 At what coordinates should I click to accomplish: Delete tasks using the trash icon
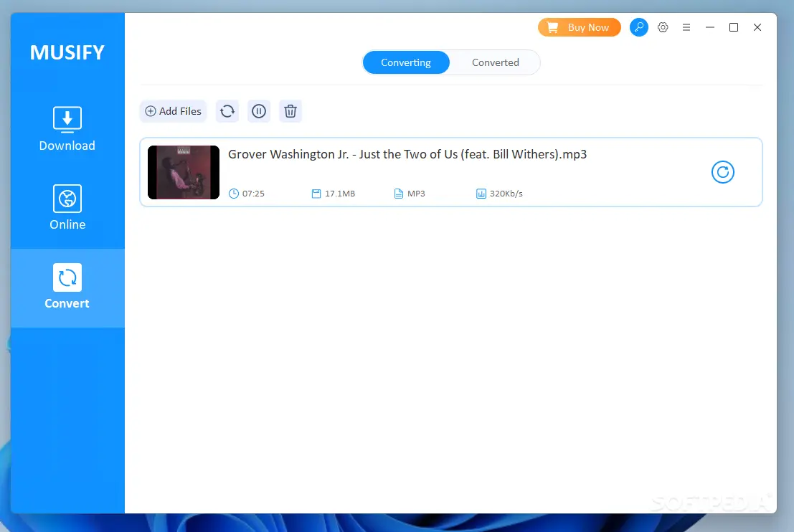pyautogui.click(x=290, y=111)
